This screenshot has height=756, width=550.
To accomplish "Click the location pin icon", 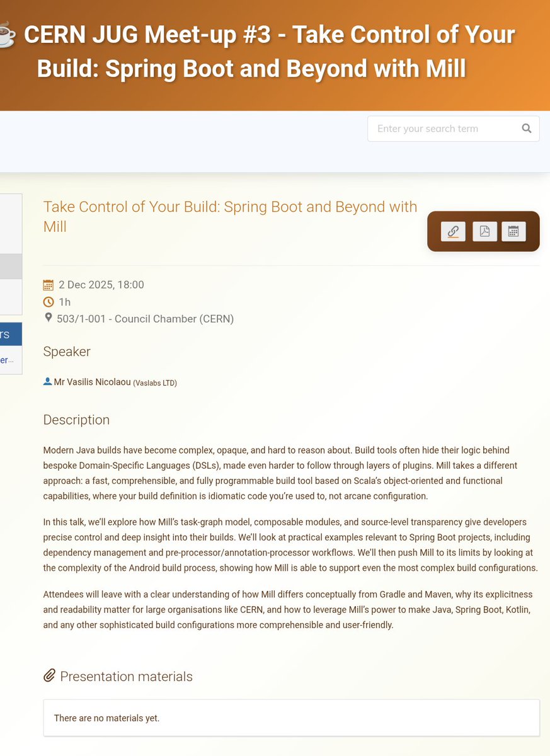I will 49,318.
